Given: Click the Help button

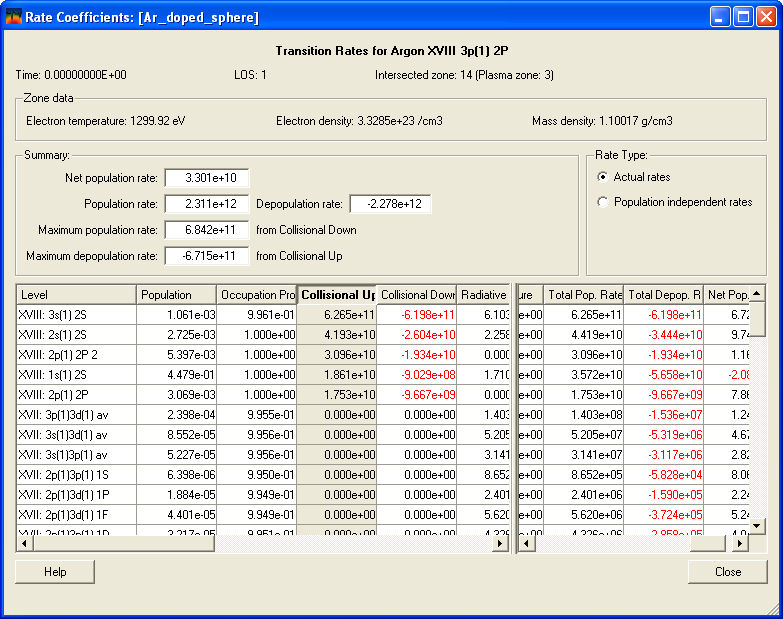Looking at the screenshot, I should click(x=55, y=571).
